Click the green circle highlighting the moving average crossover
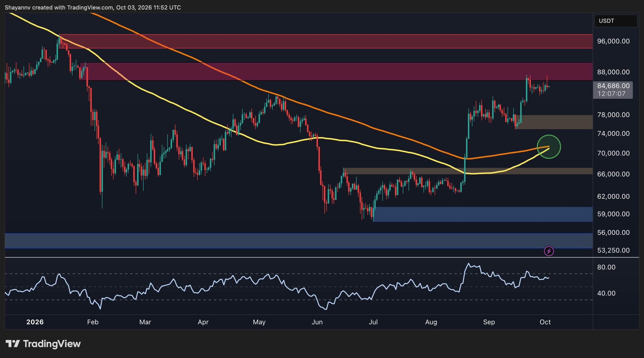The width and height of the screenshot is (644, 358). (x=549, y=147)
